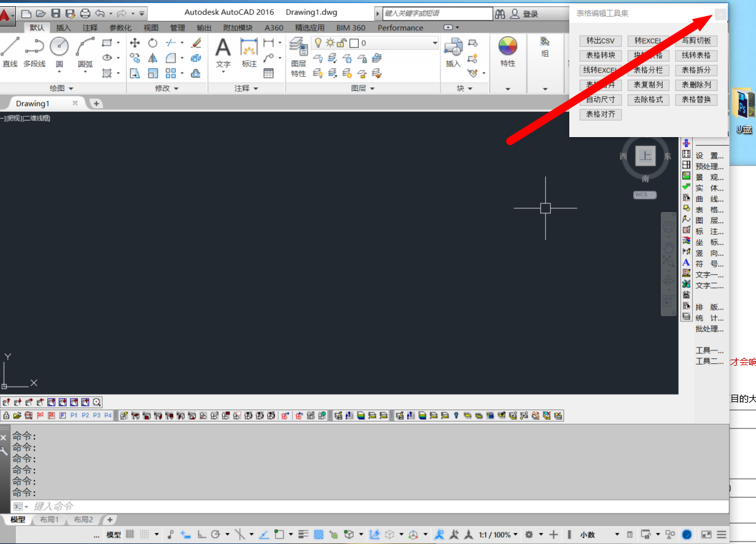Click the 登录 sign-in link

pyautogui.click(x=531, y=14)
